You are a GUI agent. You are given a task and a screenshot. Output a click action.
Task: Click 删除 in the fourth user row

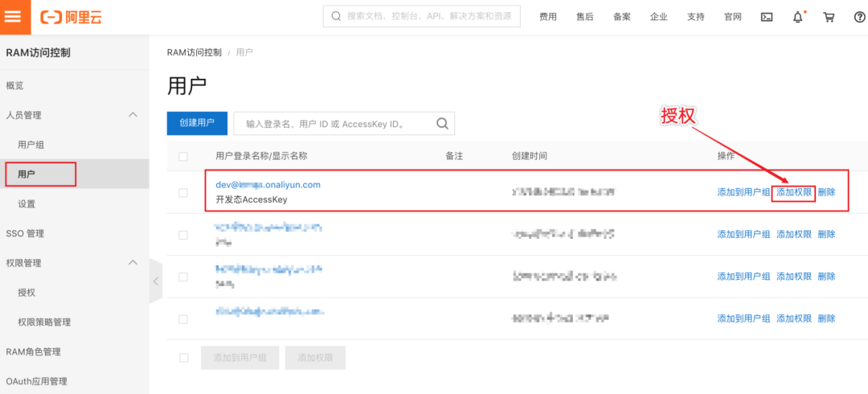click(826, 318)
